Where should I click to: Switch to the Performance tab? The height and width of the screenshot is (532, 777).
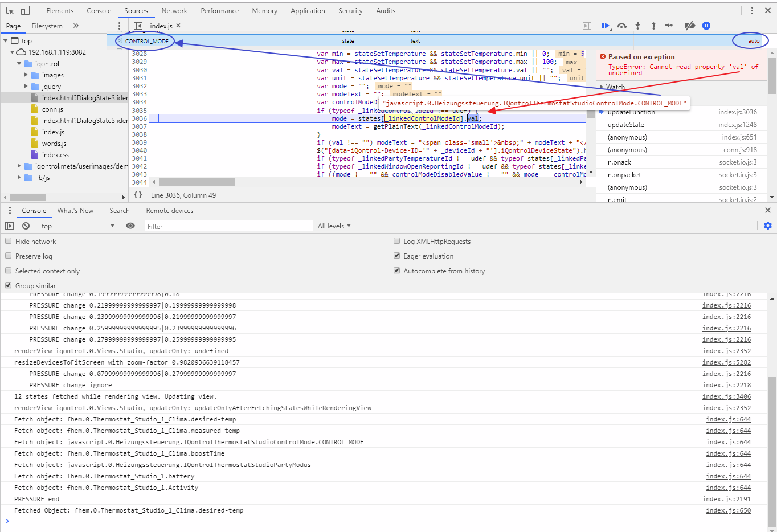coord(220,10)
